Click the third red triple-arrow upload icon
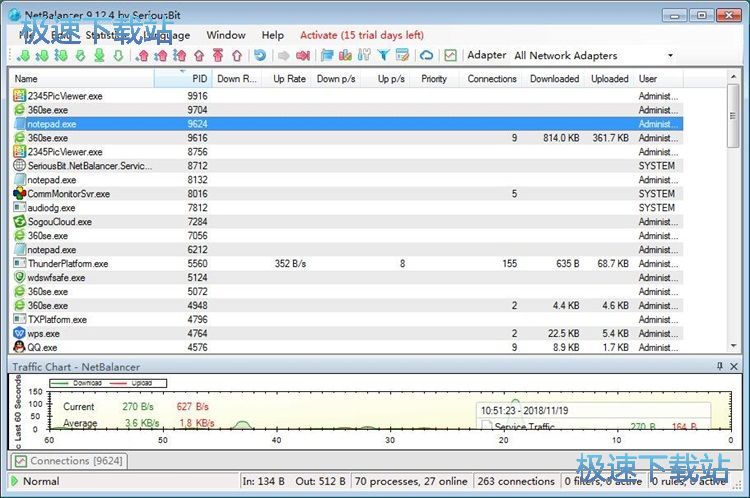 [180, 55]
